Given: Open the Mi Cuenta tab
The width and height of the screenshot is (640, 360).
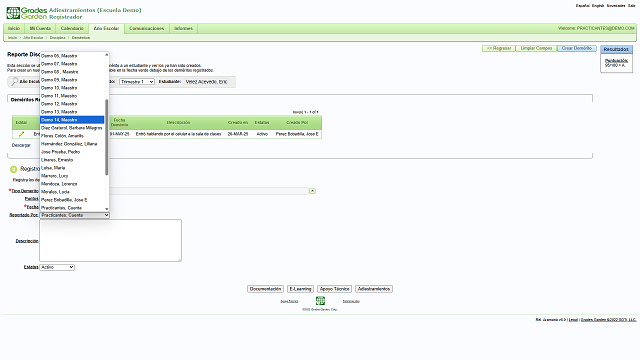Looking at the screenshot, I should coord(40,28).
